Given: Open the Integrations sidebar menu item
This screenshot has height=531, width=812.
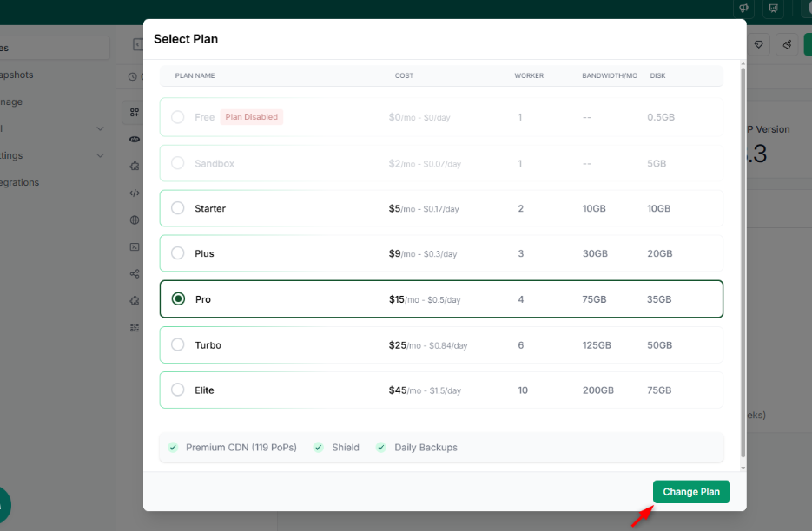Looking at the screenshot, I should coord(19,182).
